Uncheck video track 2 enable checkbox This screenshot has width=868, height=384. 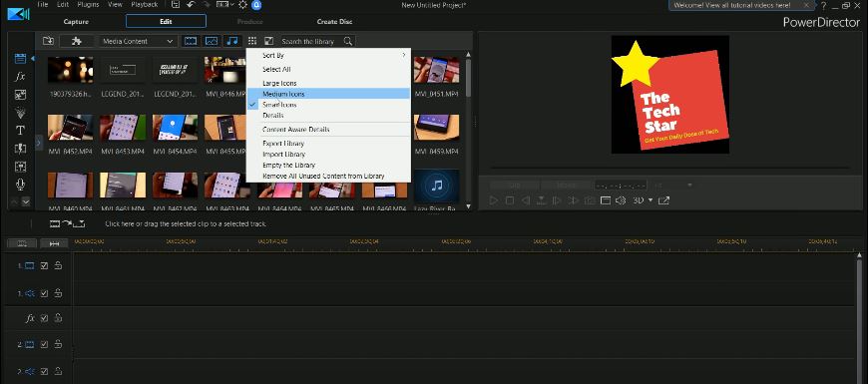pyautogui.click(x=44, y=344)
